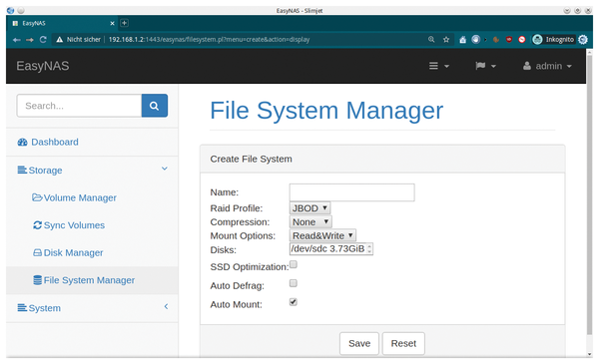Open the flag dropdown in header
The width and height of the screenshot is (599, 364).
pyautogui.click(x=485, y=66)
